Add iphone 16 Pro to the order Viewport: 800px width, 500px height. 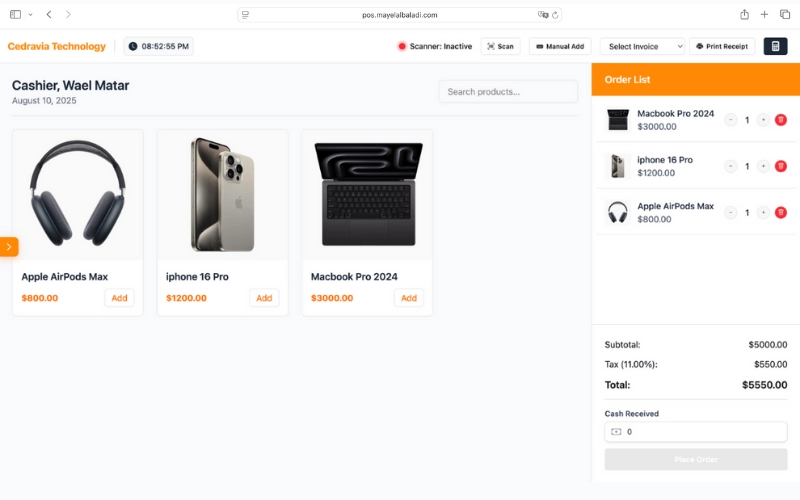pyautogui.click(x=264, y=298)
